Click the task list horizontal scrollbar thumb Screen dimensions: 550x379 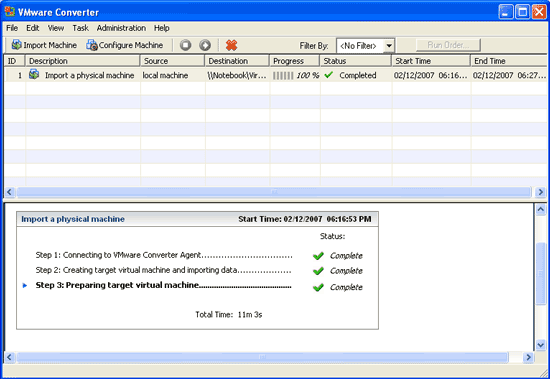(274, 192)
